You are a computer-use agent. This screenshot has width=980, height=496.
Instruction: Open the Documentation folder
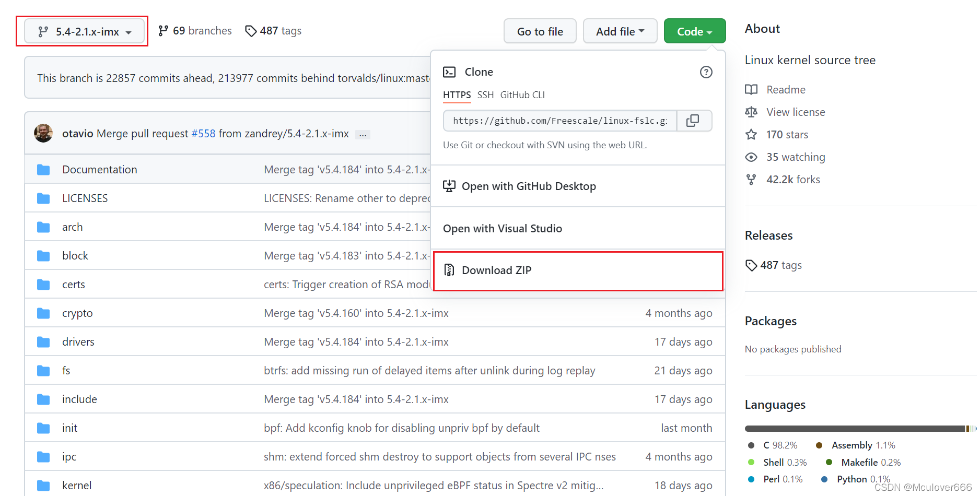[100, 170]
